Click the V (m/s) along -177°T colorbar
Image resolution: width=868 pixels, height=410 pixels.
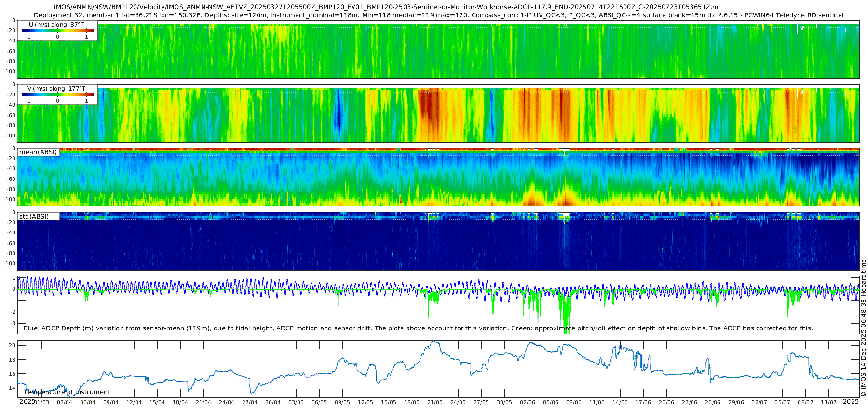click(57, 95)
